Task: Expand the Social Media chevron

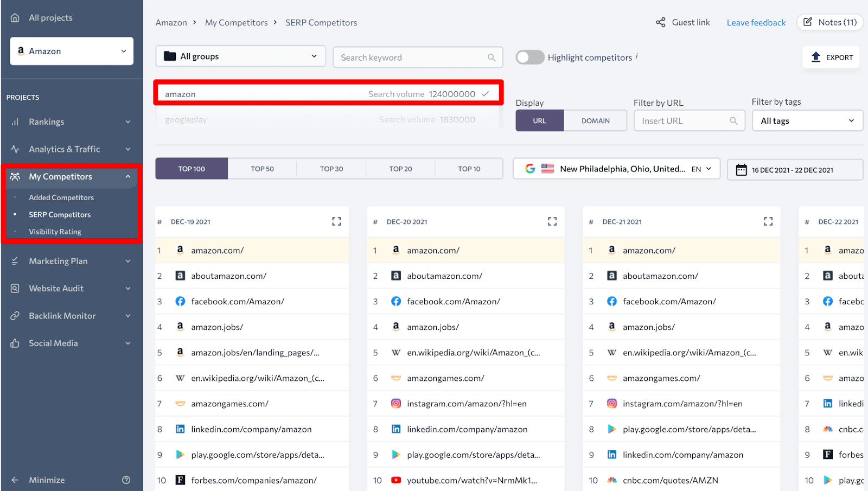Action: click(128, 343)
